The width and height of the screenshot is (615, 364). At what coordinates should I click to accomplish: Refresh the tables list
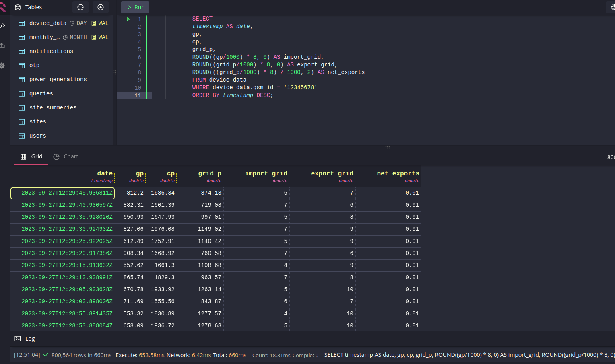[80, 7]
